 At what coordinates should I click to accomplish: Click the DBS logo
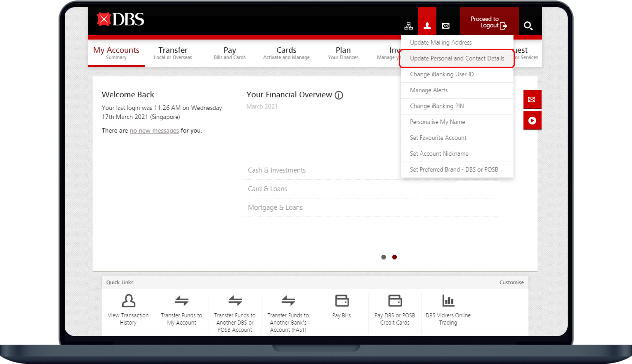(120, 19)
